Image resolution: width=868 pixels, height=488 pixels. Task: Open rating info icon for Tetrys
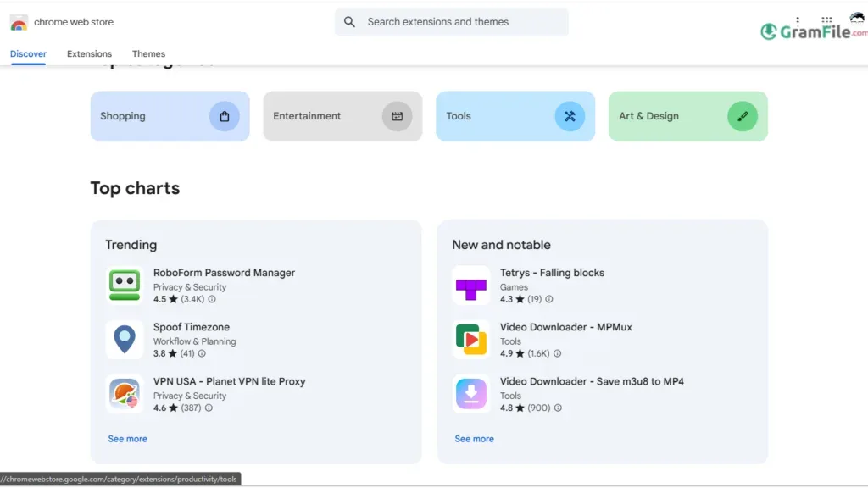pos(549,299)
